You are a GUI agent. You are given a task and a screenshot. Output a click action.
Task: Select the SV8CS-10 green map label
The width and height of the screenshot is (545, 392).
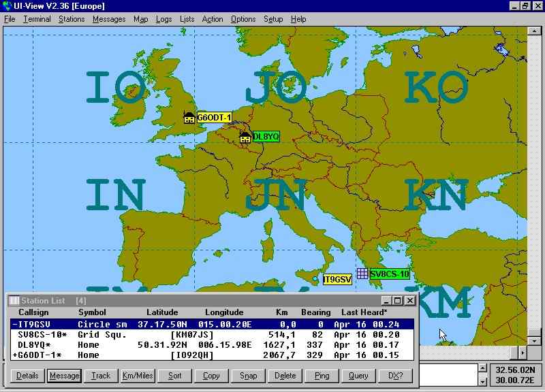390,274
